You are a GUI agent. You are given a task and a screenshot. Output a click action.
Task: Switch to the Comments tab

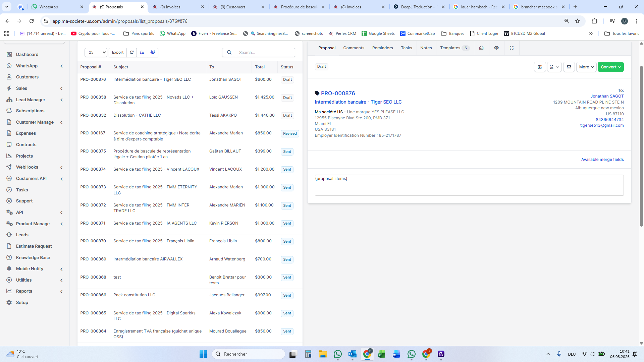tap(354, 48)
